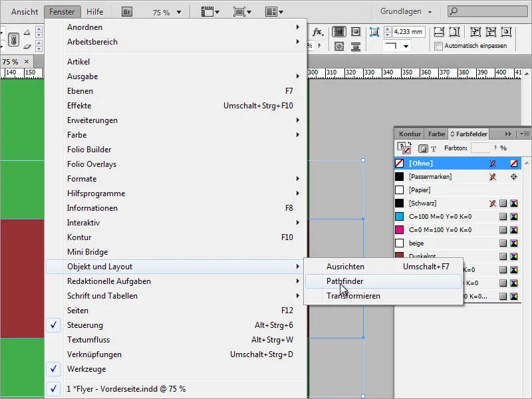Open the Ansicht menu
Screen dimensions: 532x399
pos(25,12)
